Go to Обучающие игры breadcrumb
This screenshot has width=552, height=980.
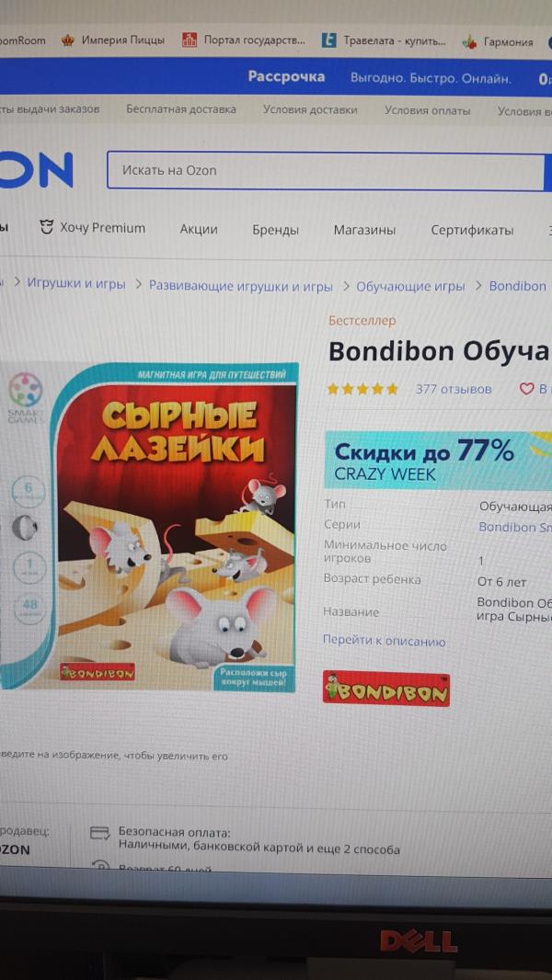[x=410, y=286]
